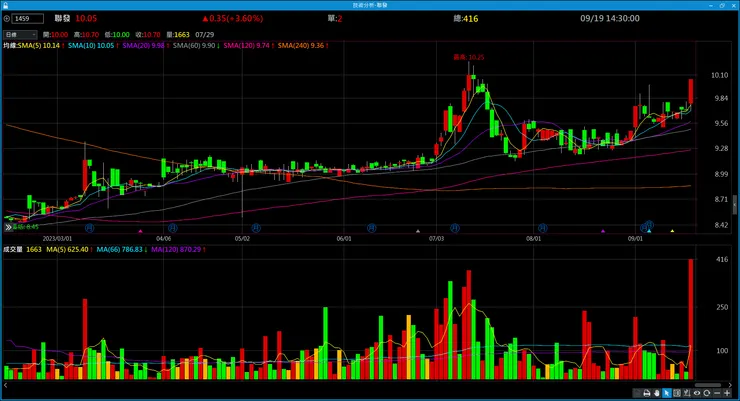Expand the double-chevron panel at chart left
The height and width of the screenshot is (401, 740).
pyautogui.click(x=8, y=227)
